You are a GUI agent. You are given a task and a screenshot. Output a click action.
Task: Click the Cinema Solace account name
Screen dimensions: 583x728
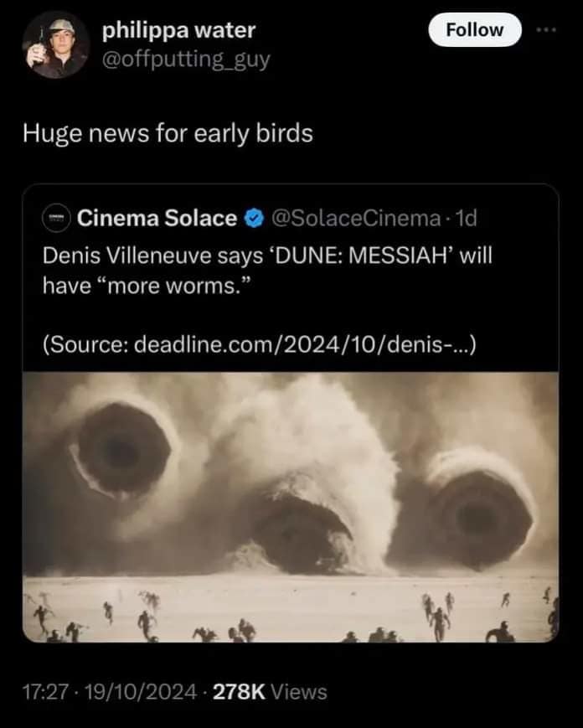(157, 219)
